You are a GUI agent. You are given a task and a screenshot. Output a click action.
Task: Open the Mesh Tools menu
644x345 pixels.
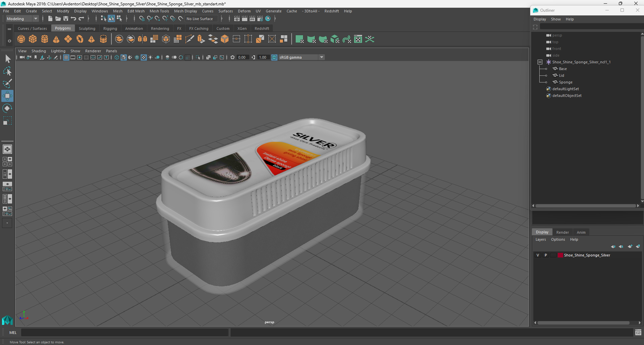pos(159,11)
